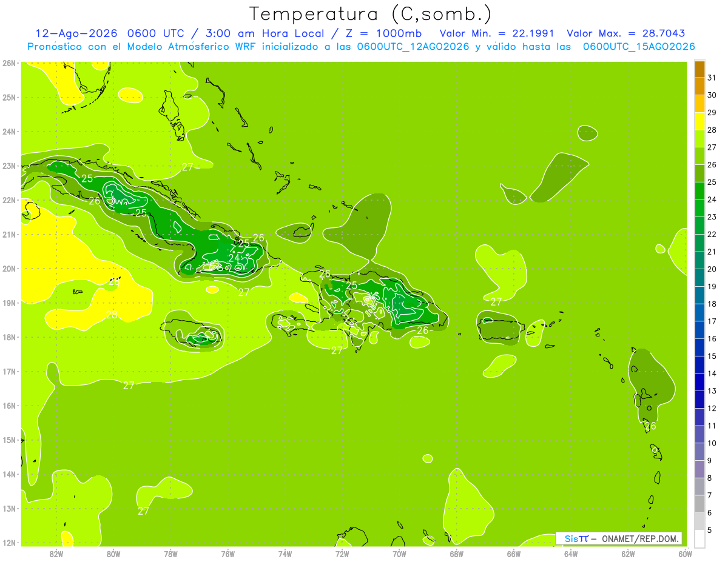Image resolution: width=728 pixels, height=562 pixels.
Task: Click the "0600UTC_15AGO2026" valid-until timestamp
Action: click(x=639, y=47)
